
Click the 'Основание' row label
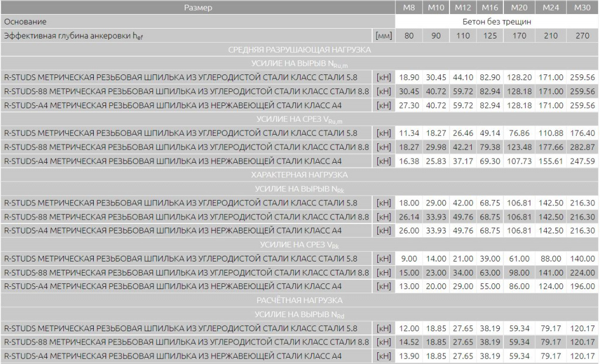point(25,22)
